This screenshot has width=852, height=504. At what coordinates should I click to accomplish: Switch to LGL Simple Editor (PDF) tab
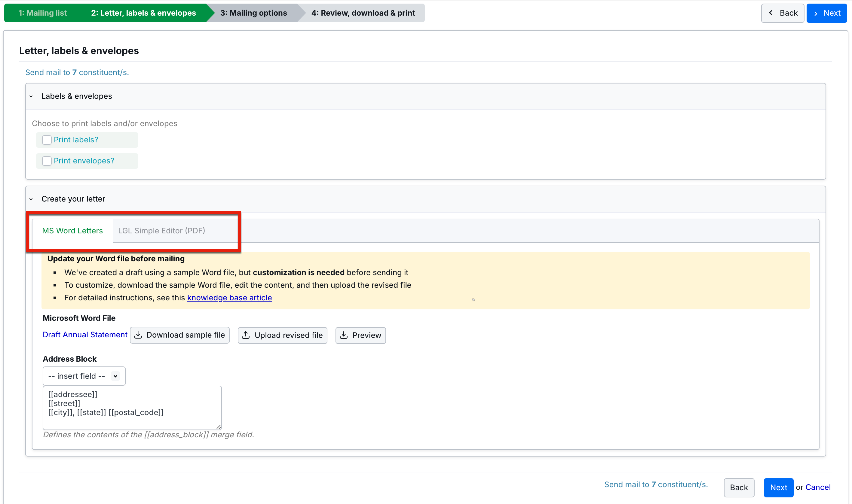161,231
